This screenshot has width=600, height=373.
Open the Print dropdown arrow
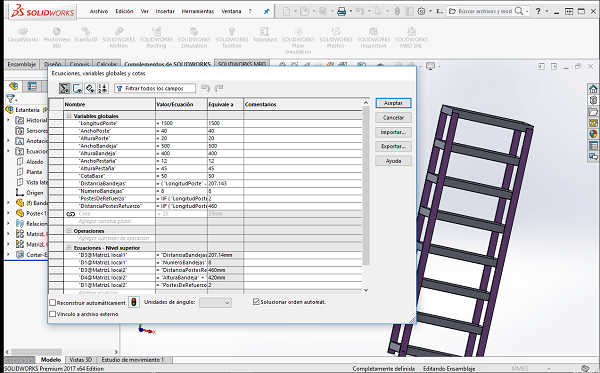coord(350,11)
